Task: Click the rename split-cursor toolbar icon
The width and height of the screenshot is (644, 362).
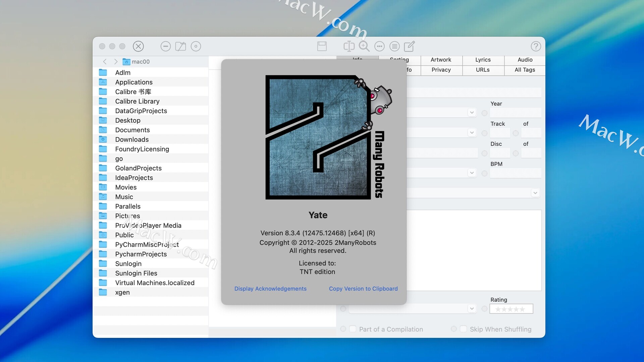Action: pos(349,46)
